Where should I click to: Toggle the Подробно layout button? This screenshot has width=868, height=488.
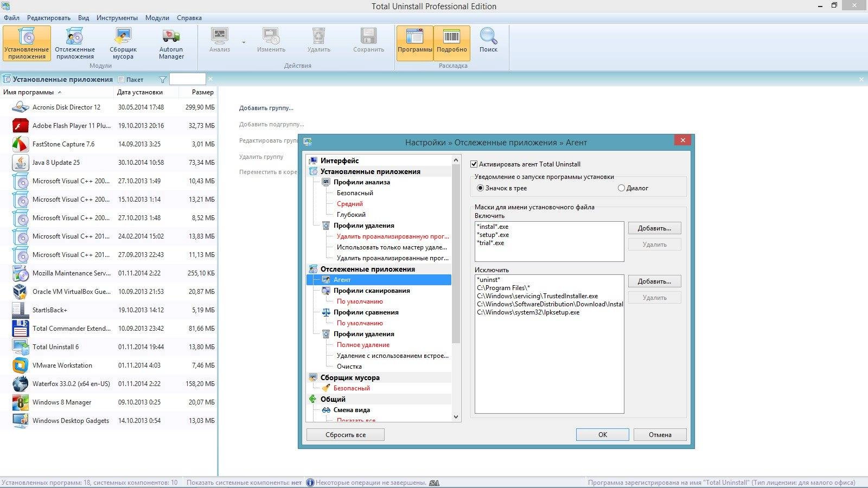point(452,42)
